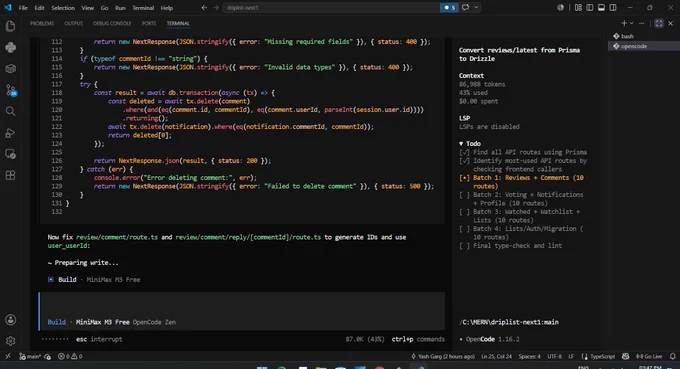The image size is (680, 369).
Task: Click the driplist-next1 command center search box
Action: point(331,7)
